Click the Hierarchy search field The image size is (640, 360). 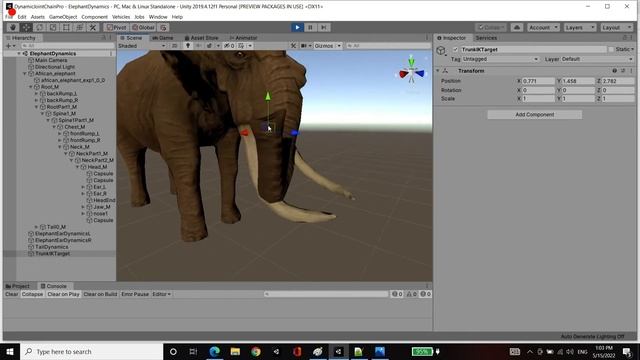[x=67, y=46]
